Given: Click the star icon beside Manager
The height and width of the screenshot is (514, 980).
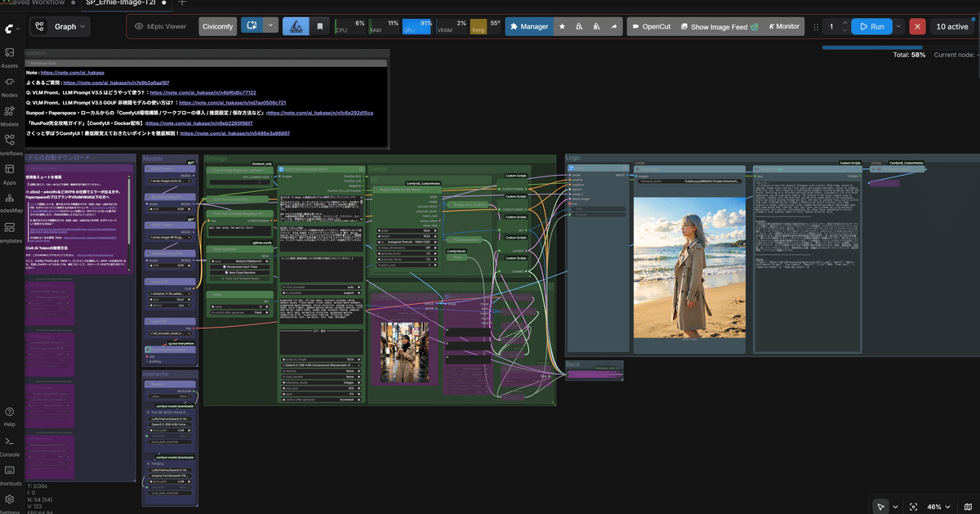Looking at the screenshot, I should coord(562,27).
